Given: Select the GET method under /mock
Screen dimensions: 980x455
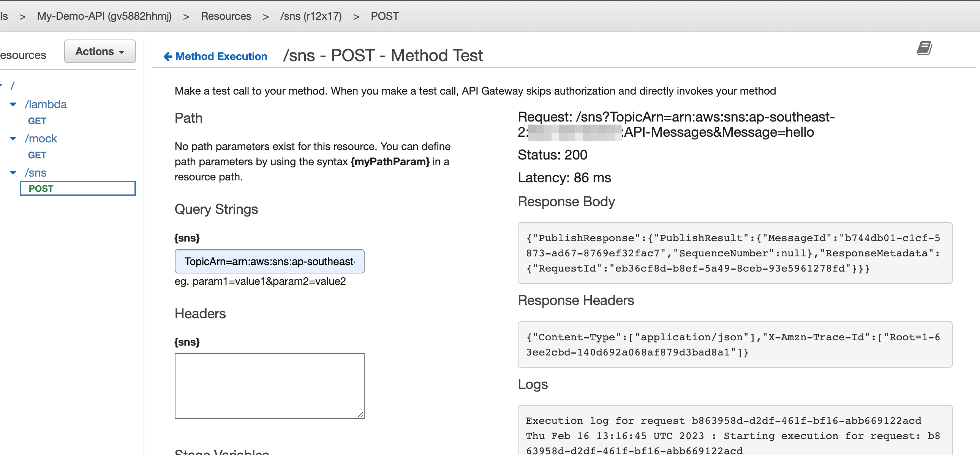Looking at the screenshot, I should click(x=37, y=155).
